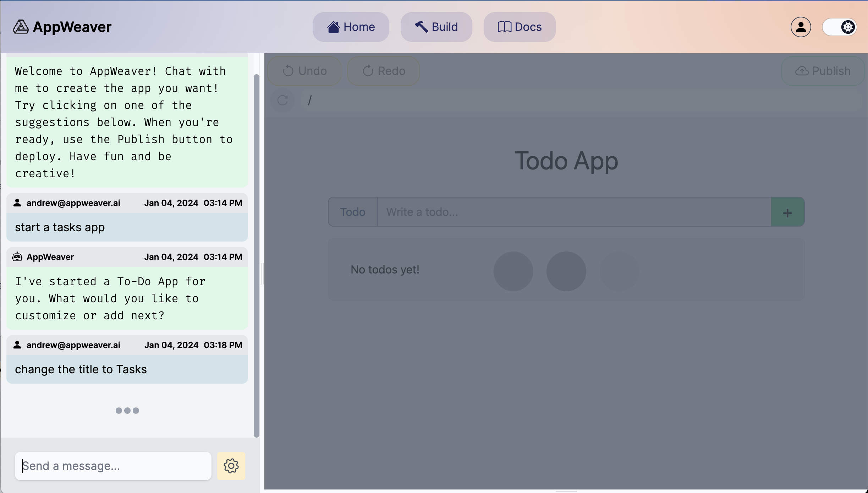868x493 pixels.
Task: Publish the app with the cloud button
Action: [x=823, y=71]
